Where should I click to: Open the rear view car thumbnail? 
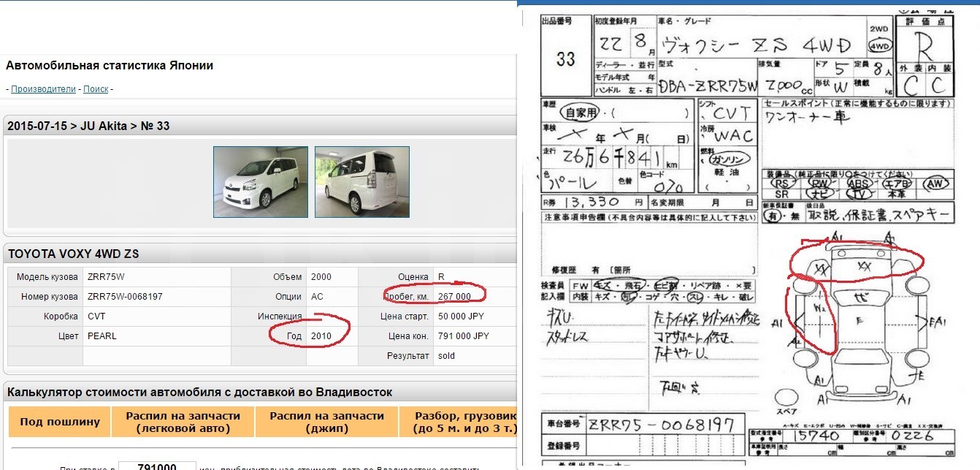tap(361, 182)
